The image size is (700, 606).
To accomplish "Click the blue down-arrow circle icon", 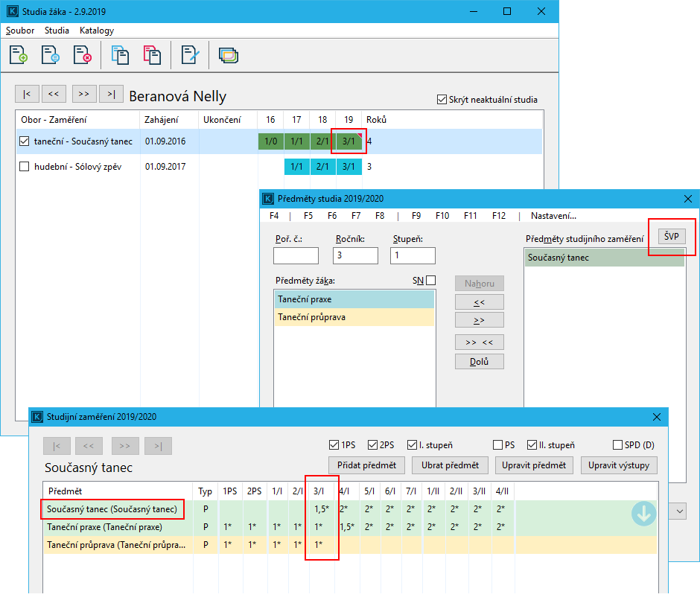I will pos(643,514).
